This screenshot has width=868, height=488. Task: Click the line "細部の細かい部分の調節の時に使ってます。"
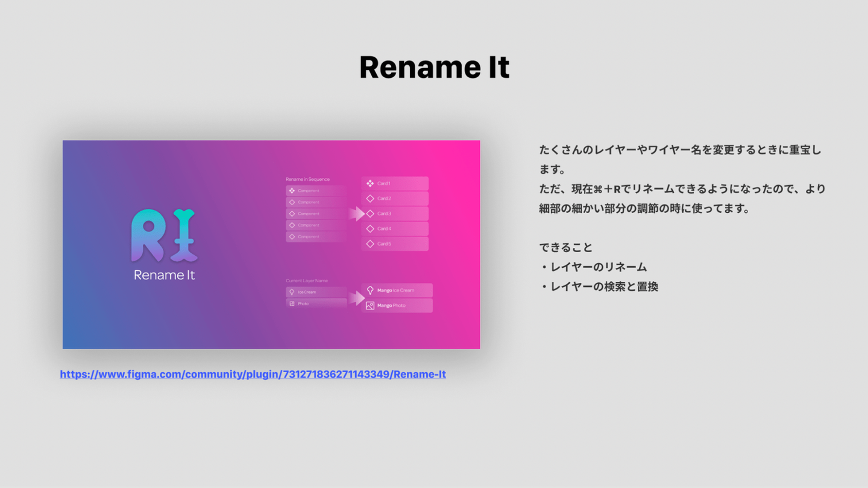tap(644, 209)
